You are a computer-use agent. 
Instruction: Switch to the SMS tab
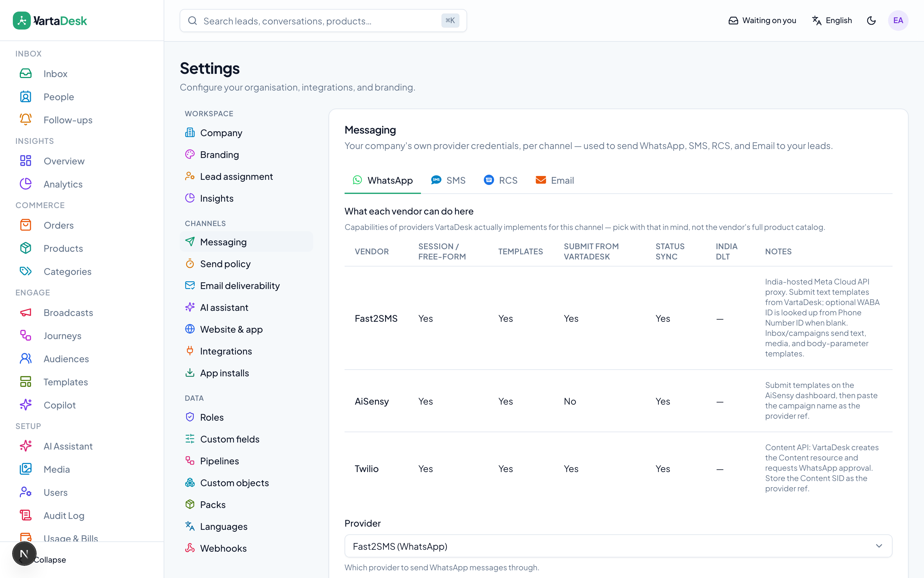tap(448, 180)
